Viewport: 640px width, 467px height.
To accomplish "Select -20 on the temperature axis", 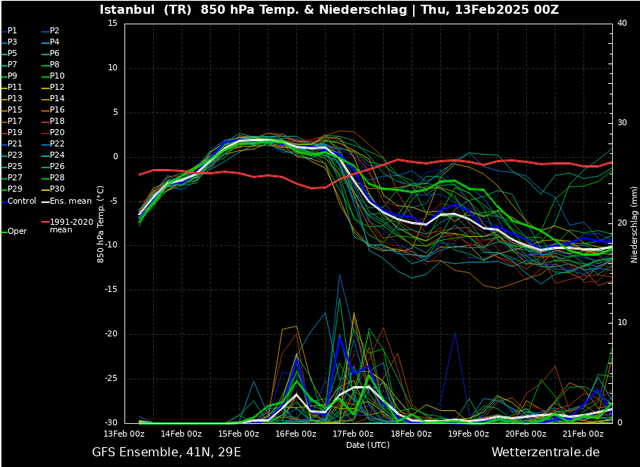I will [x=111, y=334].
